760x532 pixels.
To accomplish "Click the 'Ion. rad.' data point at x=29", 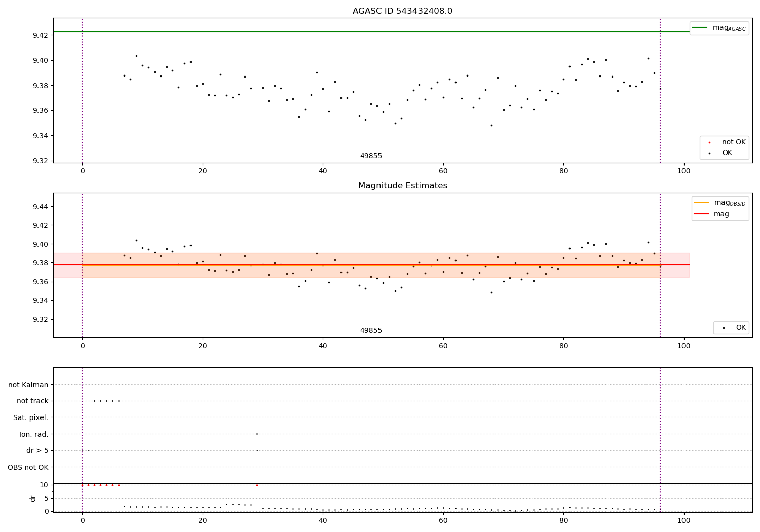I will click(257, 434).
